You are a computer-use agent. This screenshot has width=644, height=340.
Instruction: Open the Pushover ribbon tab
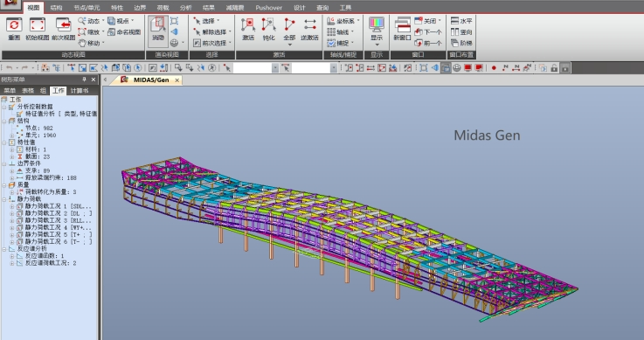[268, 7]
